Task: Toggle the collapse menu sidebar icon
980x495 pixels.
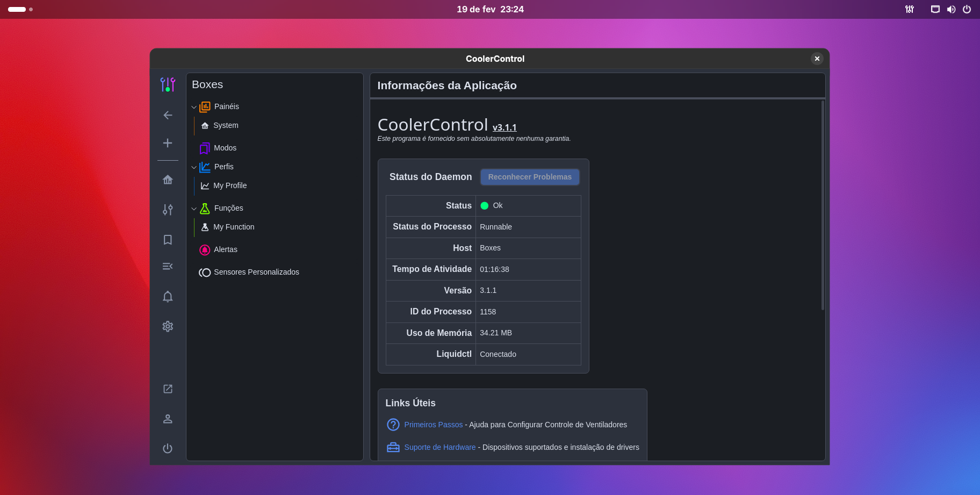Action: pyautogui.click(x=168, y=267)
